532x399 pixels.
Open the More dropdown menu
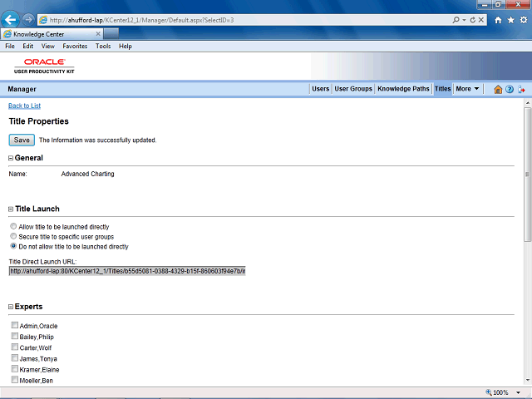(x=467, y=89)
